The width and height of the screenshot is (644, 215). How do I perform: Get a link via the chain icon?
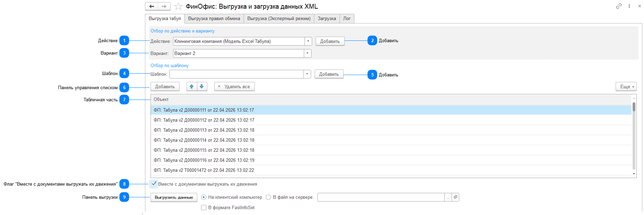pos(619,6)
